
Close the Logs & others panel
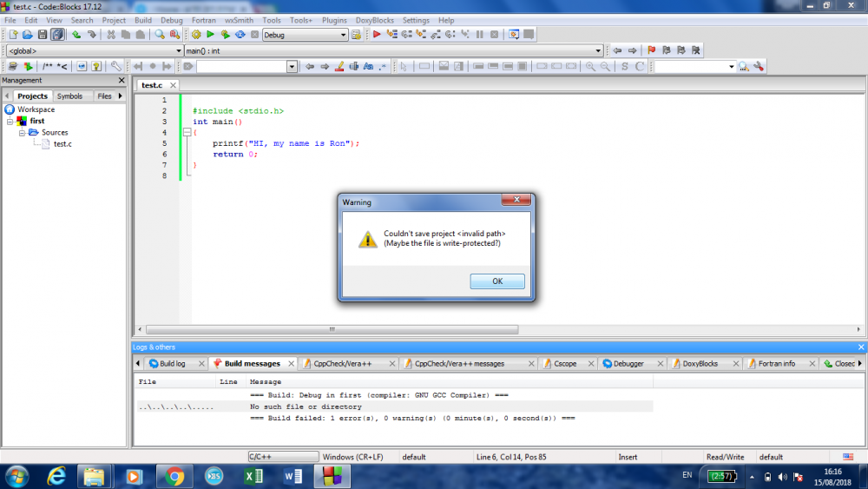(x=861, y=347)
